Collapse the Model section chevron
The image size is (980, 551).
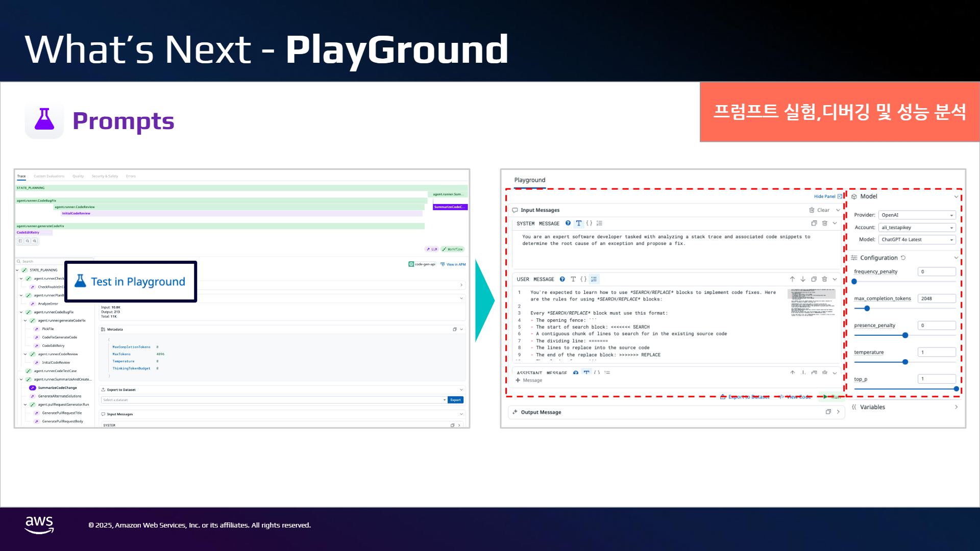pos(956,196)
